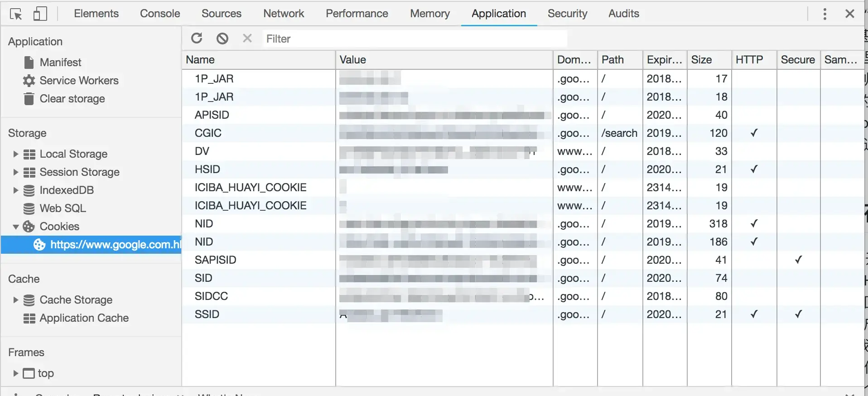Open the Security tab
Image resolution: width=868 pixels, height=396 pixels.
point(567,14)
